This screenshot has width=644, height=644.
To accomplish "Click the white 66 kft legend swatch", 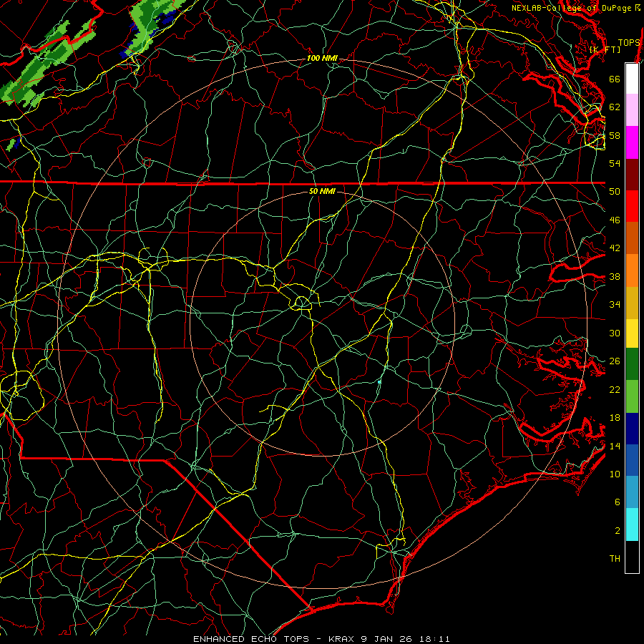I will [632, 79].
